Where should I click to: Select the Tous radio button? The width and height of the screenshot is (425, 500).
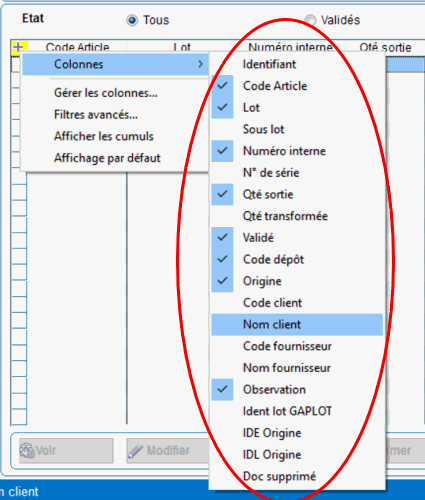(x=132, y=21)
